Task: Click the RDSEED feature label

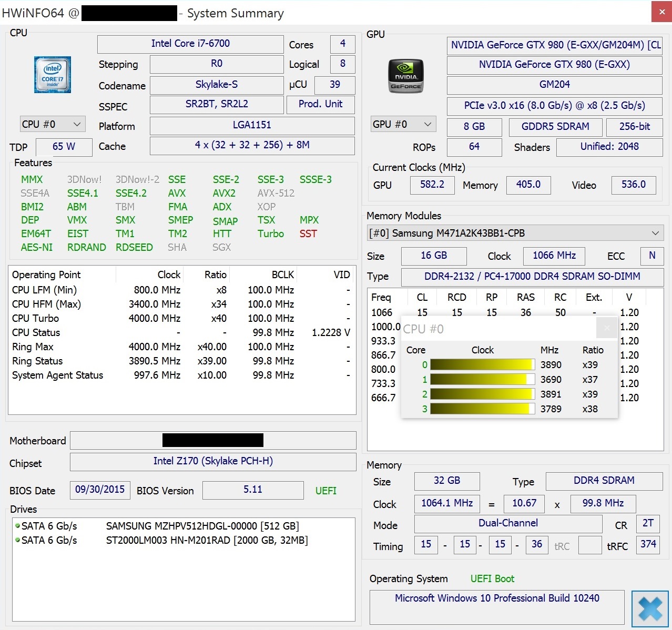Action: (x=134, y=247)
